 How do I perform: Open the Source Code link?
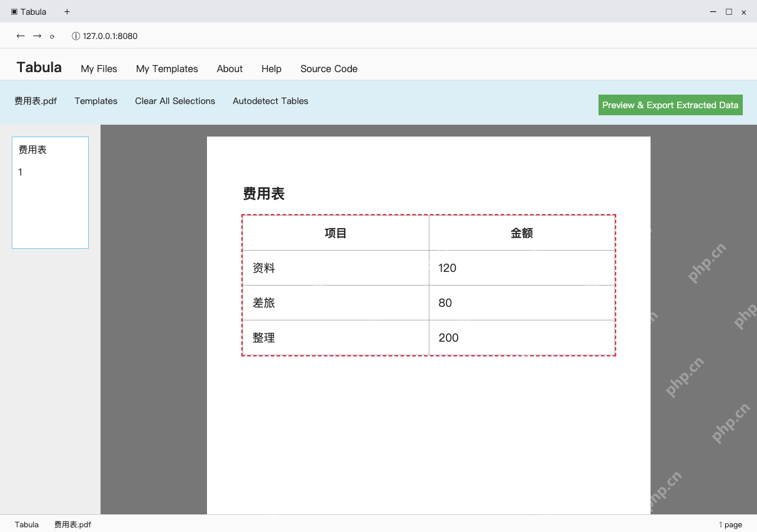329,69
